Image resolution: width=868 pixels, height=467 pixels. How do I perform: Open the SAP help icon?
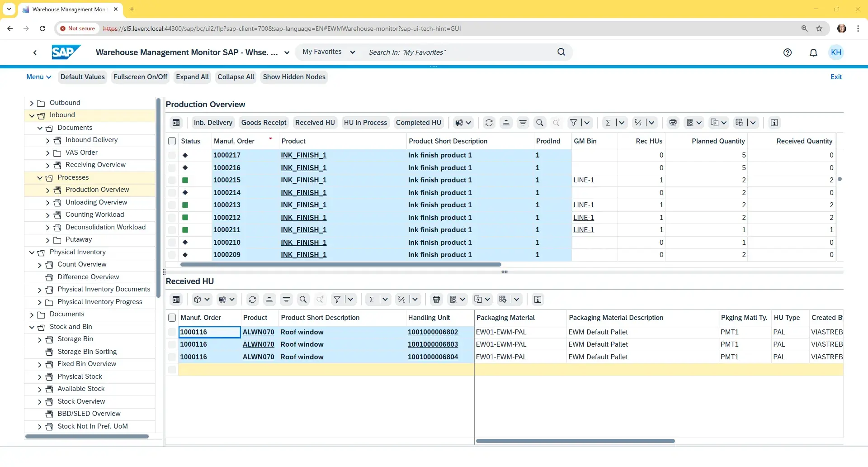[788, 52]
